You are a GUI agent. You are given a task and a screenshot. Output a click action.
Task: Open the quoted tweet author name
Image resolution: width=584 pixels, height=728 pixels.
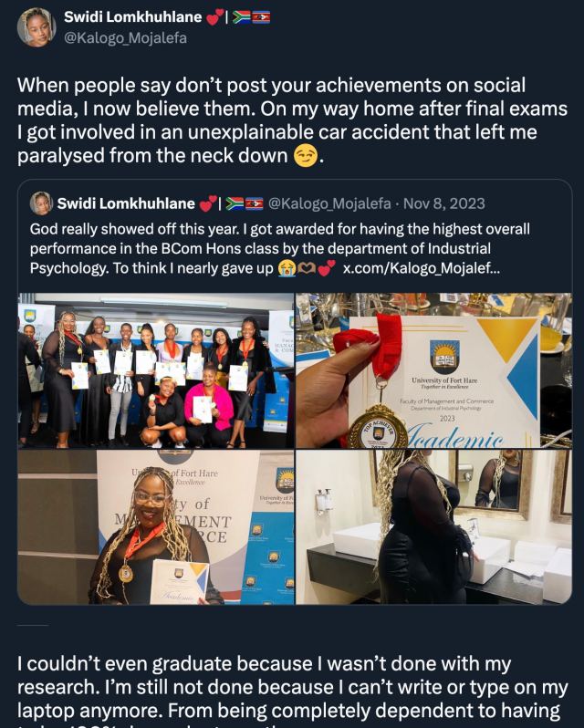pos(126,203)
